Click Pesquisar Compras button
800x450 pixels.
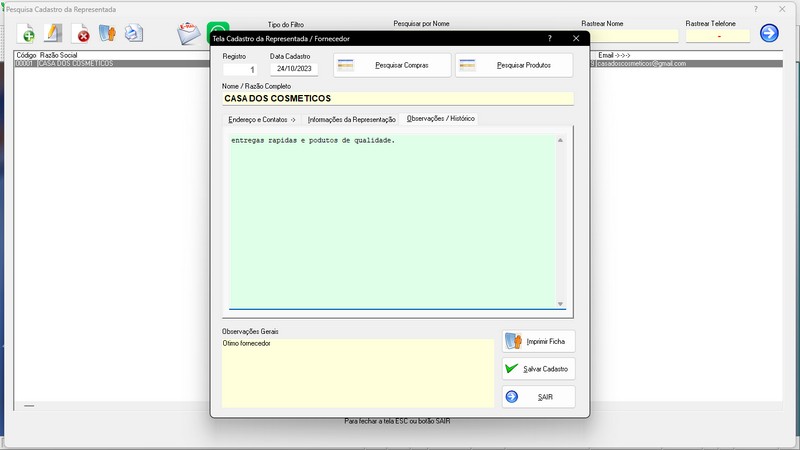point(392,65)
